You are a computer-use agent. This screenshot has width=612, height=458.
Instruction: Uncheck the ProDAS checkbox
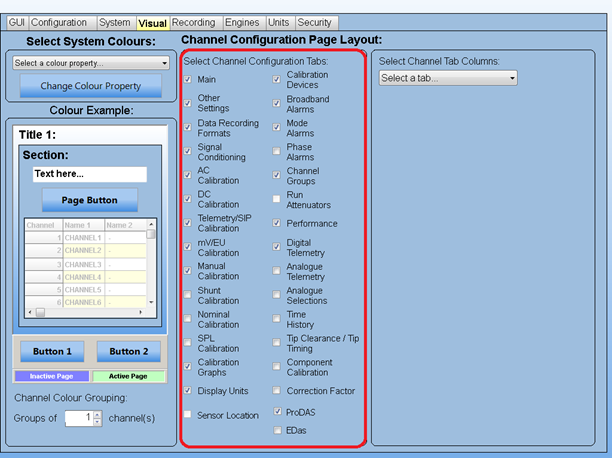click(278, 411)
